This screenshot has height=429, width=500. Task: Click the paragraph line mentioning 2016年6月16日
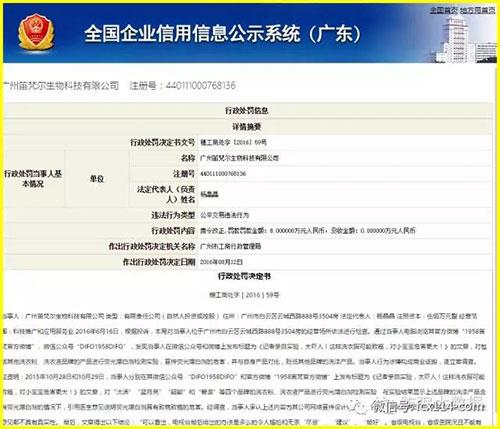coord(244,331)
